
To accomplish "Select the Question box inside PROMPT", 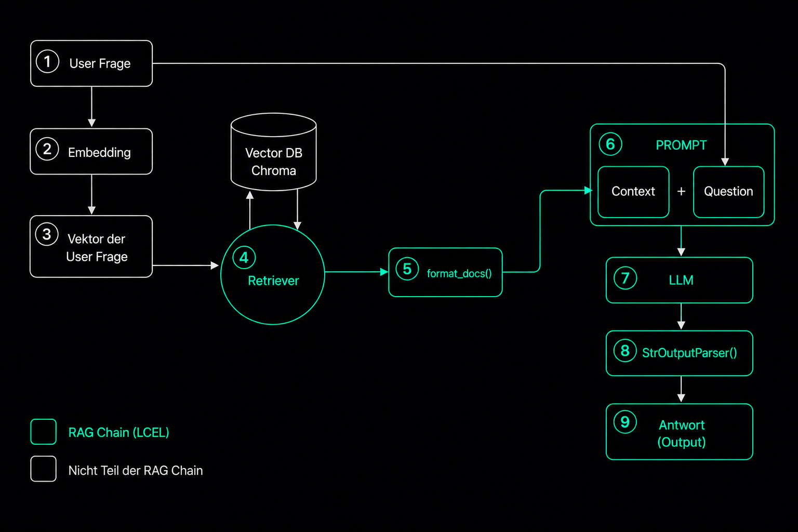I will click(x=729, y=192).
